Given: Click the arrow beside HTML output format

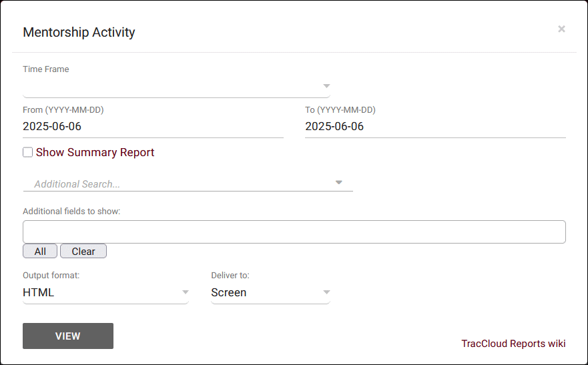Looking at the screenshot, I should tap(185, 292).
